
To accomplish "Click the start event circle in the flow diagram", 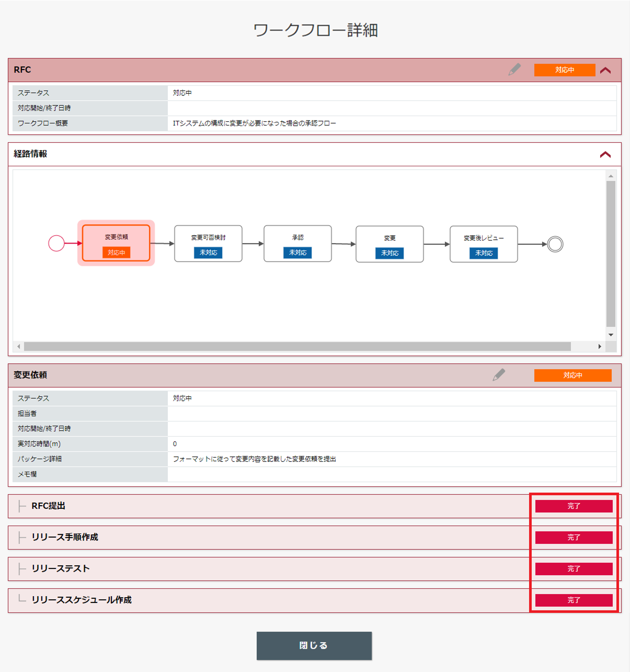I will 56,243.
